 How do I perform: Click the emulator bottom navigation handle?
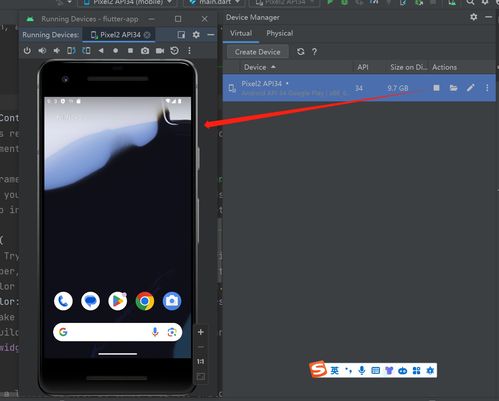click(118, 354)
